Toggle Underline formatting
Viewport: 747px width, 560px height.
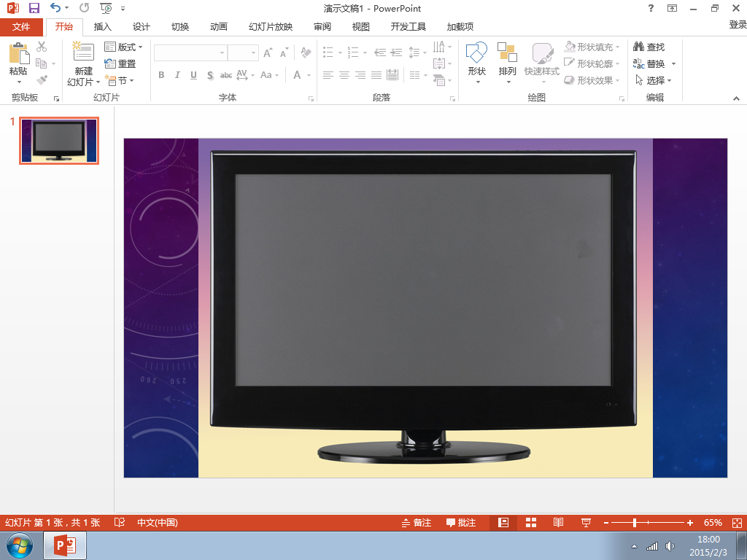(193, 75)
